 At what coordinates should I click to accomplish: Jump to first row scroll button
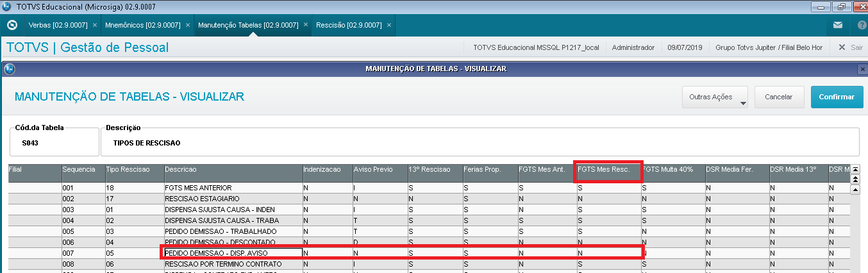coord(855,170)
